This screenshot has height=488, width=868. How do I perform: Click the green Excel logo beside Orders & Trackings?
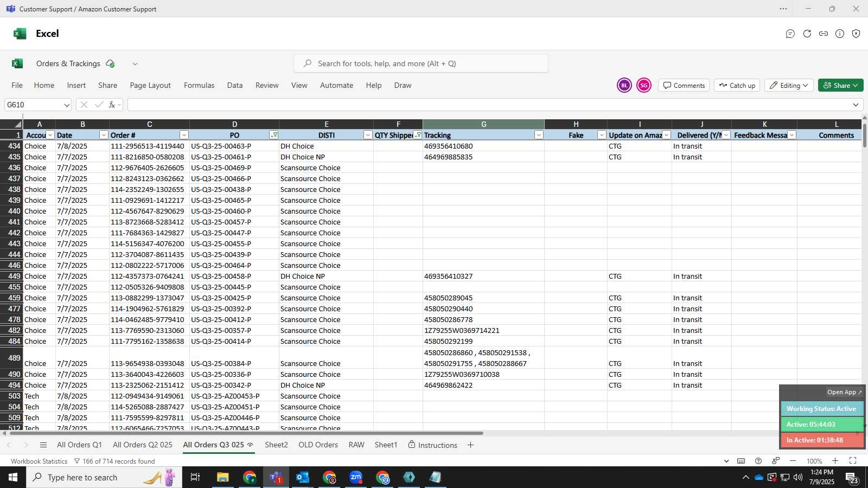(x=17, y=63)
